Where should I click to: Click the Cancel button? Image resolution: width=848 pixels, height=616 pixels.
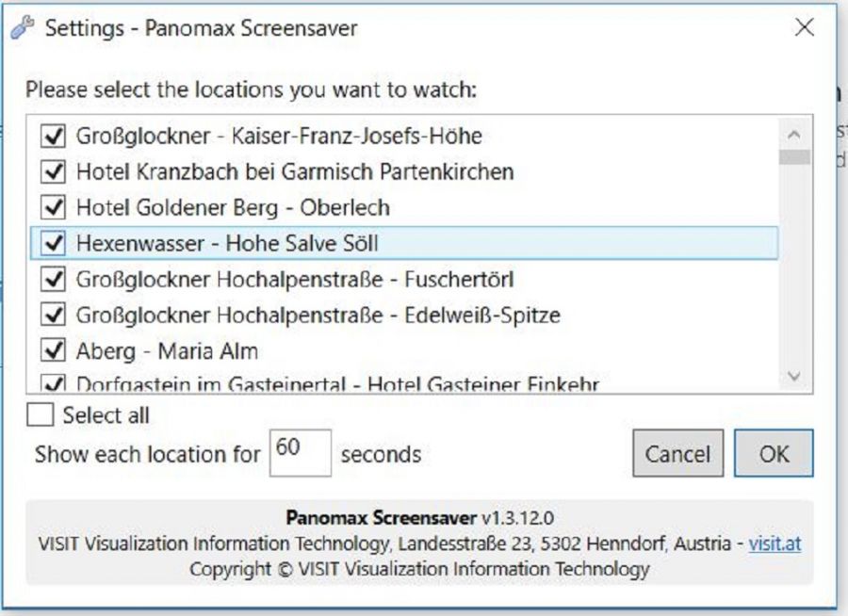pos(678,453)
